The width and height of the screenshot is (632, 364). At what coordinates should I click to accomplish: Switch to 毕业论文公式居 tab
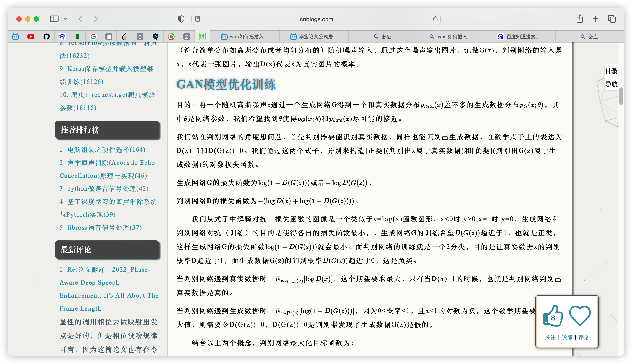pos(314,37)
